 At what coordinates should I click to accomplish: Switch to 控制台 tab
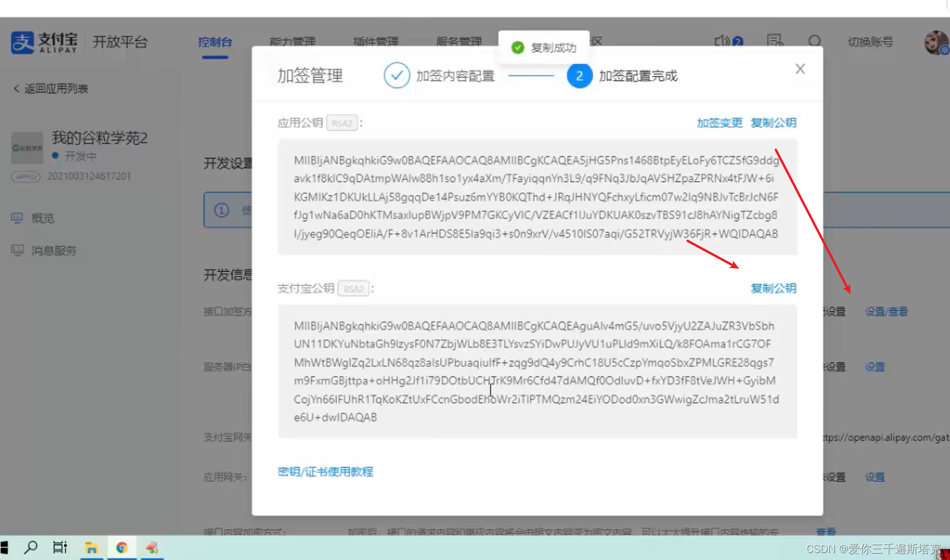pos(215,42)
